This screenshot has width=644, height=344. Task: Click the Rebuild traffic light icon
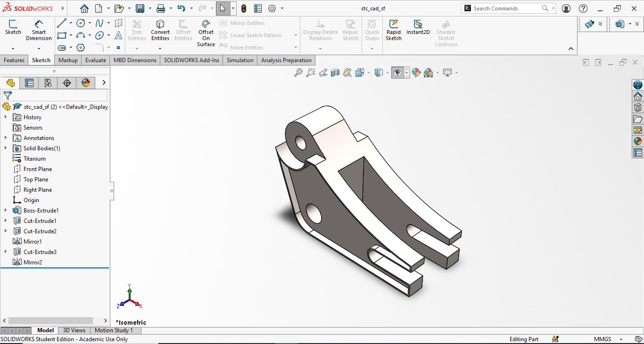tap(244, 8)
